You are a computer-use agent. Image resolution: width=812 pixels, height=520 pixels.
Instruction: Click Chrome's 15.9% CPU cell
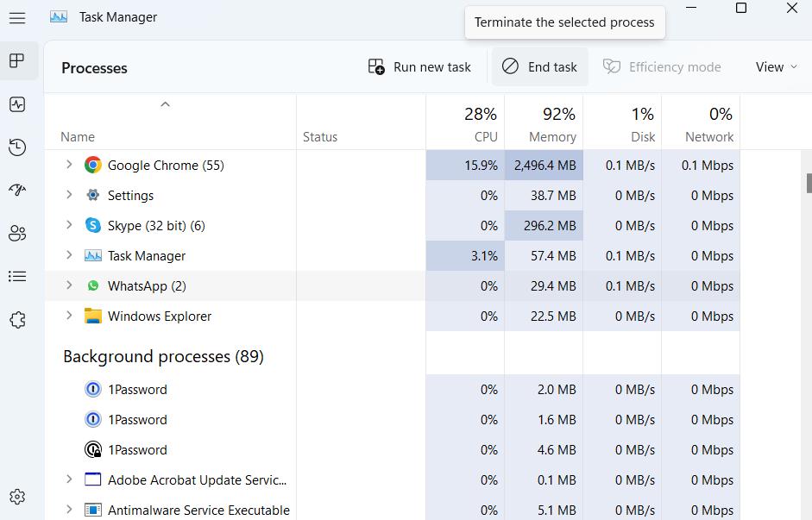[x=465, y=165]
